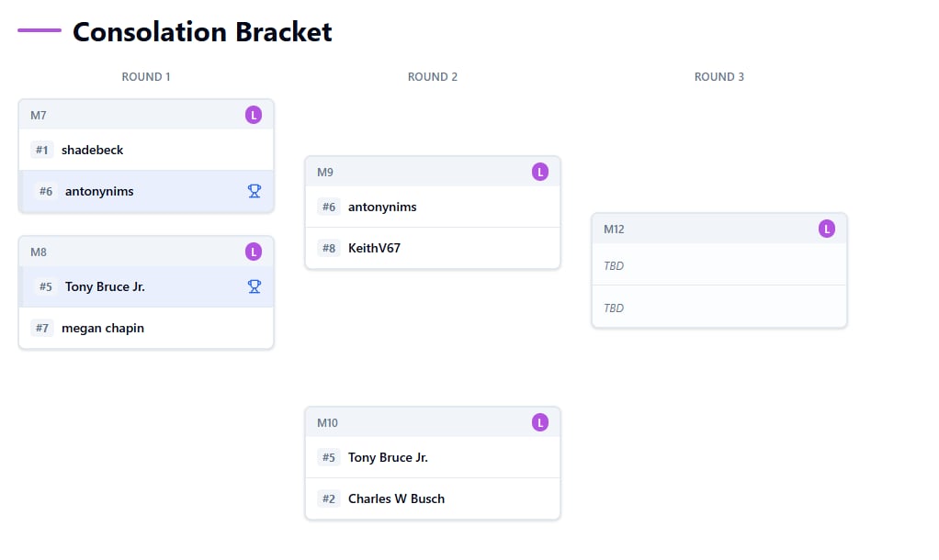This screenshot has height=560, width=939.
Task: Click the #6 seed badge in match M7
Action: (46, 191)
